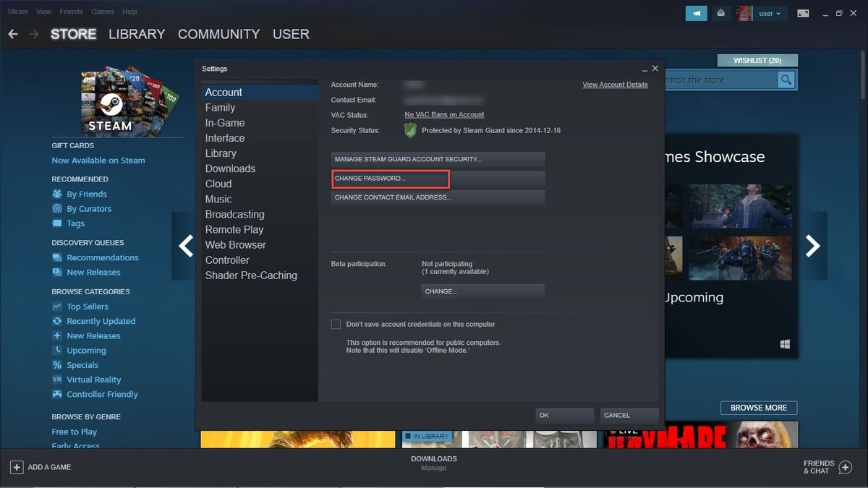The width and height of the screenshot is (868, 488).
Task: Click the user avatar picture
Action: tap(744, 13)
